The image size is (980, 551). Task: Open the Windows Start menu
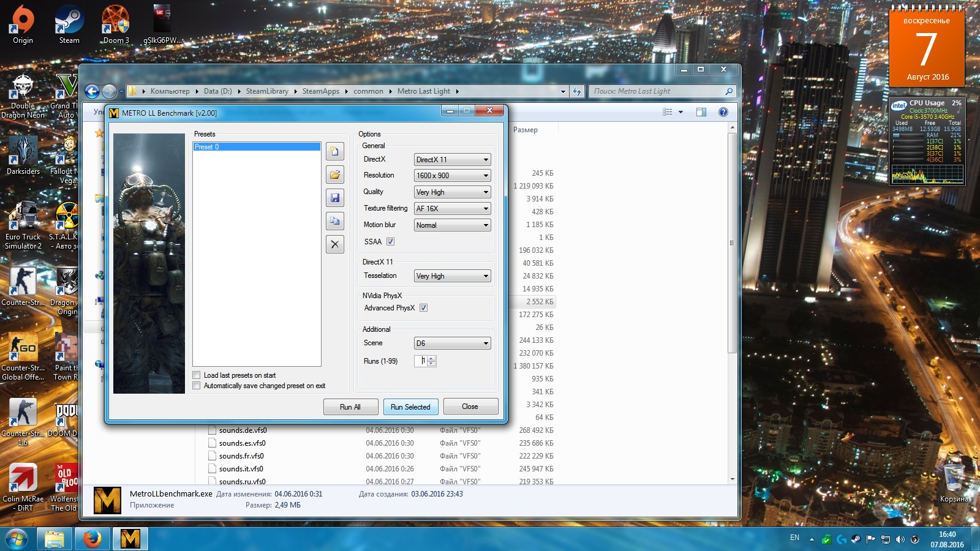[x=17, y=539]
